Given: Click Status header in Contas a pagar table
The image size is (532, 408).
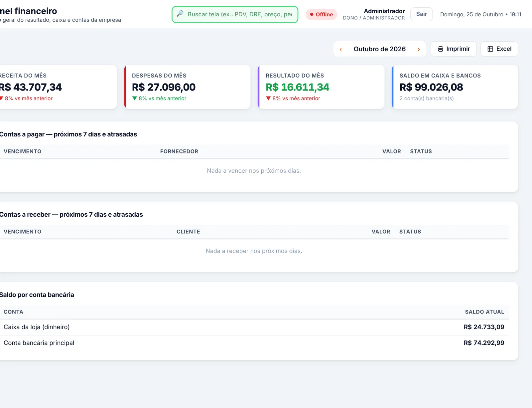Looking at the screenshot, I should tap(421, 151).
